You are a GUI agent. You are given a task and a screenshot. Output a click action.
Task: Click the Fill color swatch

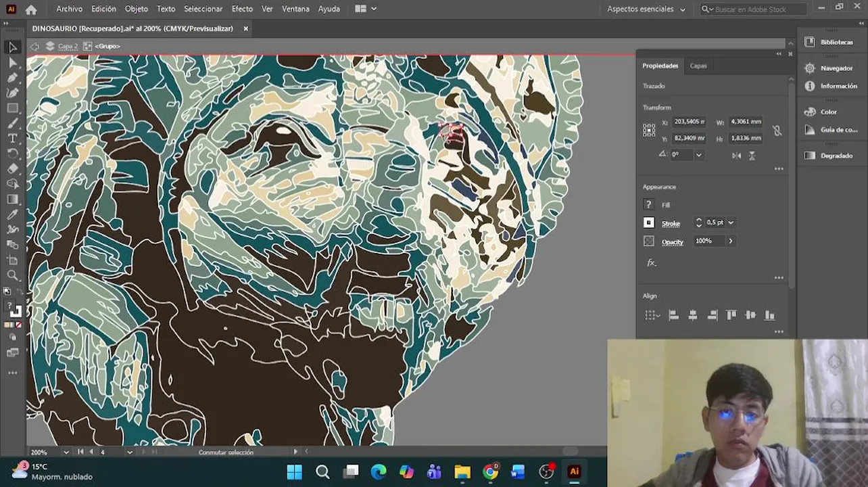point(649,204)
